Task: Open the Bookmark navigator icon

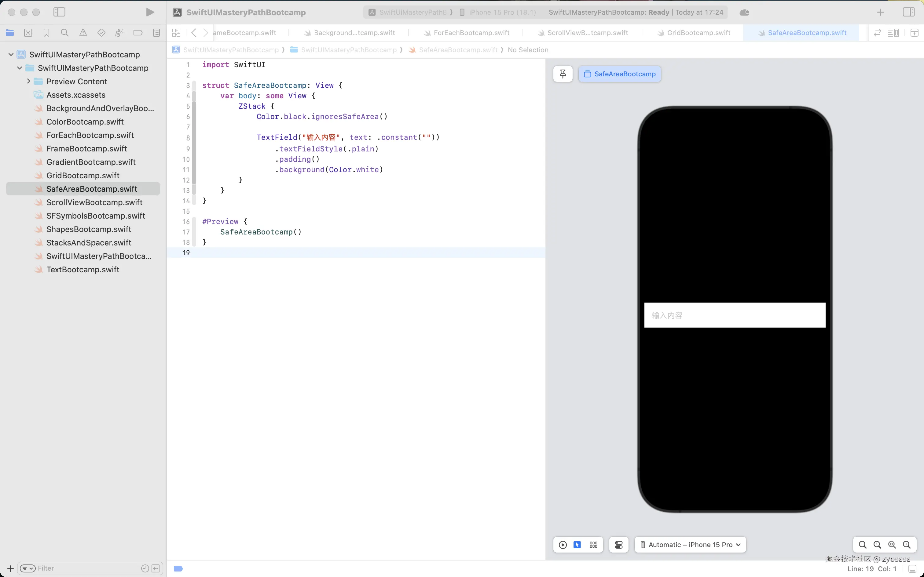Action: pyautogui.click(x=46, y=33)
